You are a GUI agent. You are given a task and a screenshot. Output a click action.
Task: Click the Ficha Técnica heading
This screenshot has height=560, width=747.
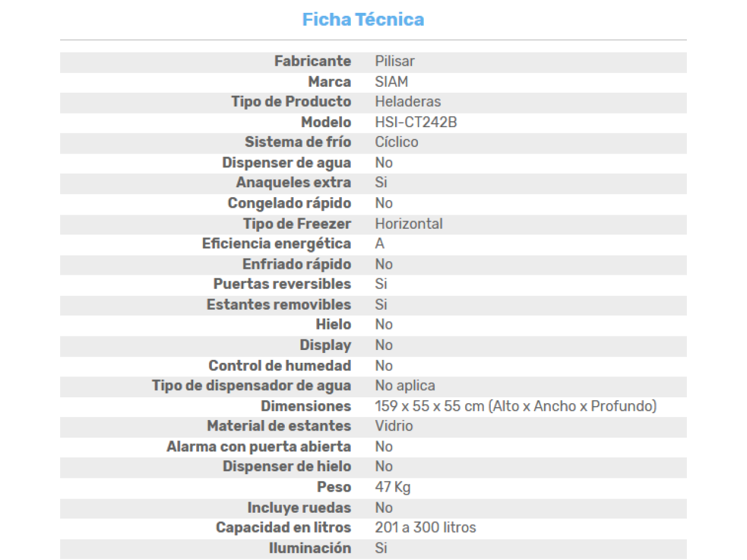click(x=363, y=19)
